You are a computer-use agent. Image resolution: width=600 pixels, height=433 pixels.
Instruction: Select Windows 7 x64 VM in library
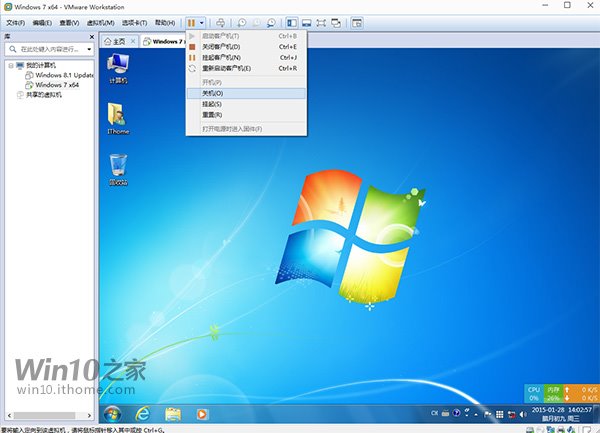pyautogui.click(x=57, y=85)
